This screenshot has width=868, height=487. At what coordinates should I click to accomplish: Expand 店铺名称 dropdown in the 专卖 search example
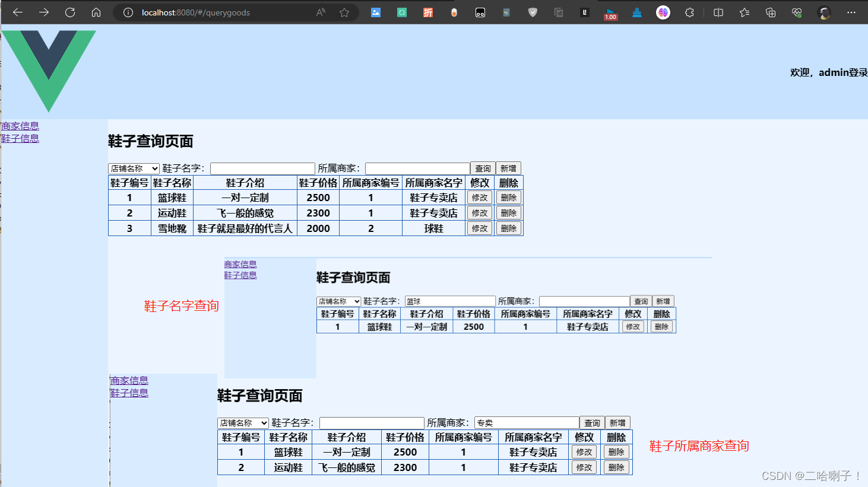(243, 423)
